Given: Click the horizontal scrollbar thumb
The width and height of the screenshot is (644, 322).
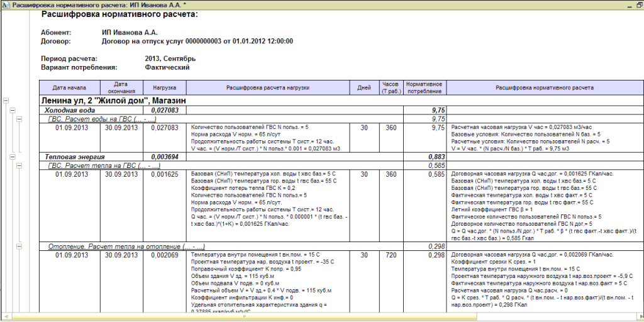Looking at the screenshot, I should (245, 317).
